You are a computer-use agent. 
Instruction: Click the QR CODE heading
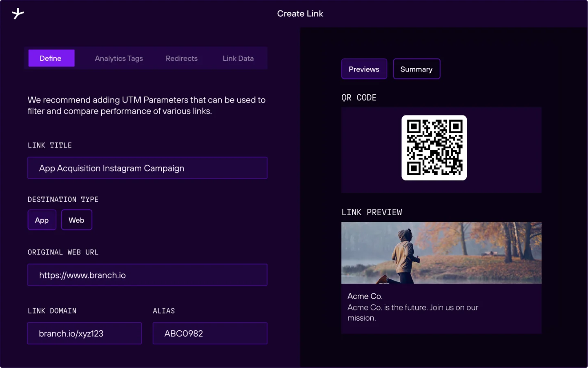(359, 98)
